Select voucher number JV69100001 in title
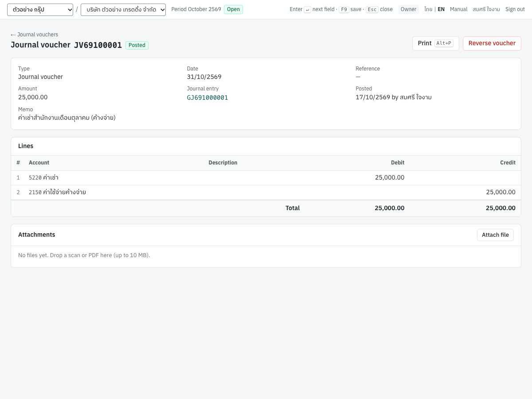Screen dimensions: 532x399 (98, 45)
